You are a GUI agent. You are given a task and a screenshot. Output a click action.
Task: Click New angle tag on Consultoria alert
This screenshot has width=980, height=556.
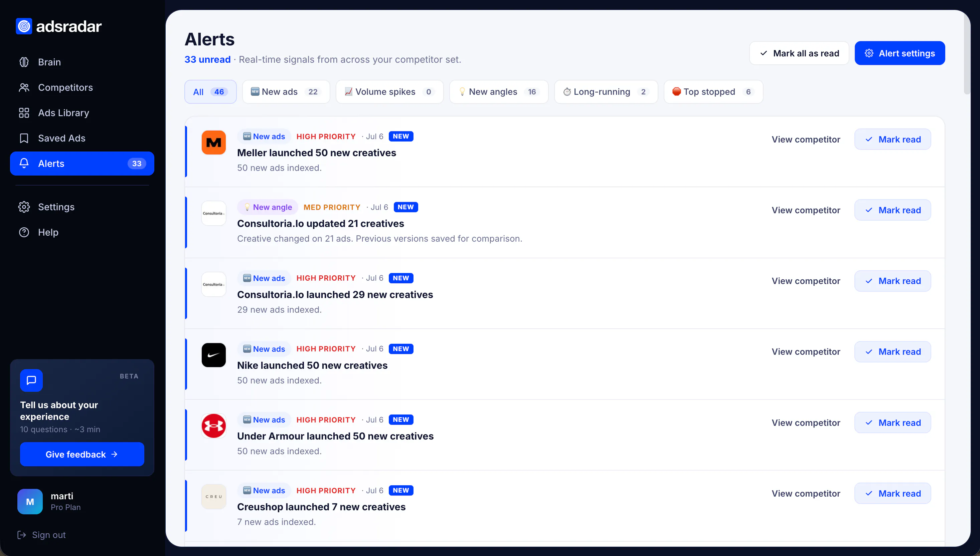(x=268, y=207)
